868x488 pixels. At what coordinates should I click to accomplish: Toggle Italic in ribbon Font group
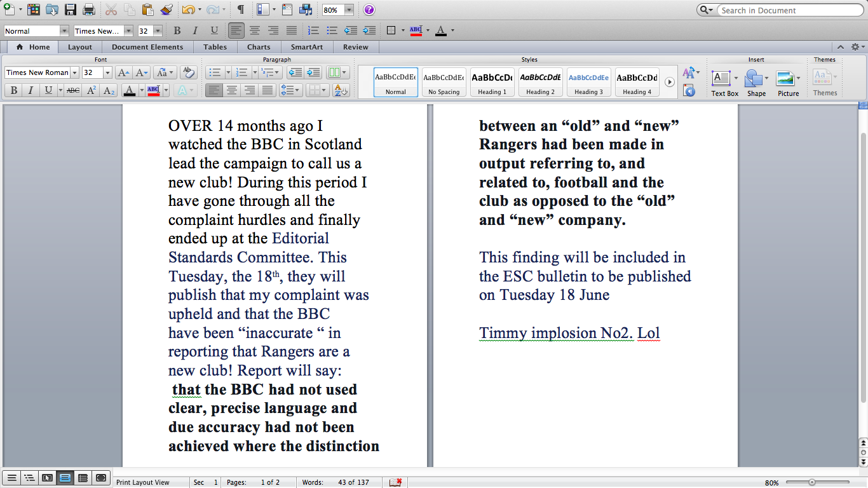[x=30, y=90]
